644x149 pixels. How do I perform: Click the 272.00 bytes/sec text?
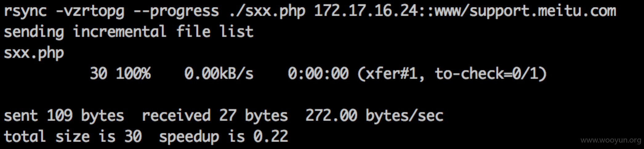[x=374, y=116]
